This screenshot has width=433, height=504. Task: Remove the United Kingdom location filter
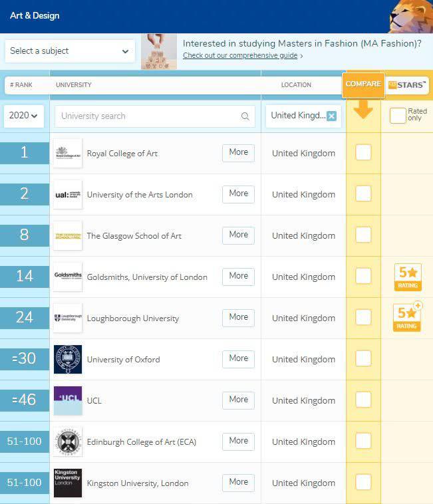[x=332, y=116]
